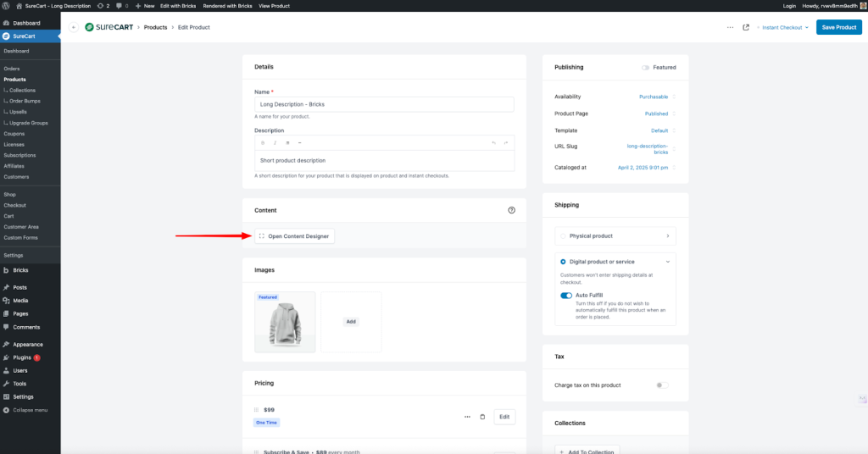Click the back arrow beside SureCart logo
Viewport: 868px width, 454px height.
pyautogui.click(x=74, y=27)
